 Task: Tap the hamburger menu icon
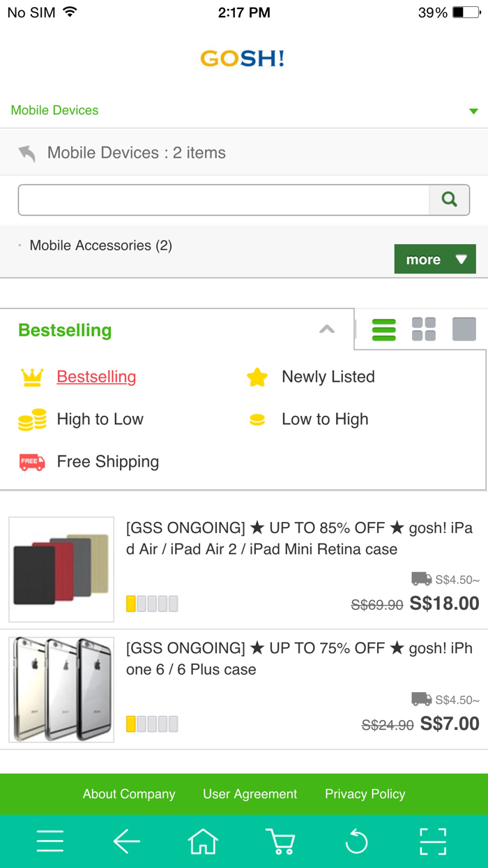(50, 841)
